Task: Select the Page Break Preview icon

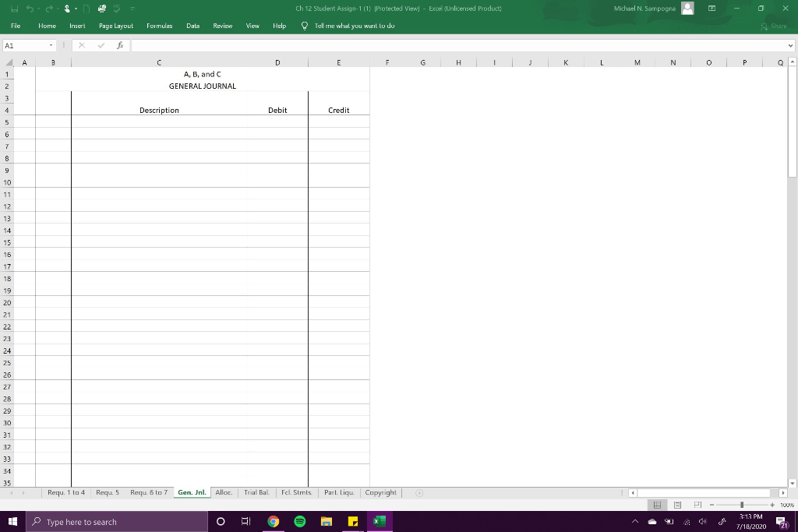Action: [697, 505]
